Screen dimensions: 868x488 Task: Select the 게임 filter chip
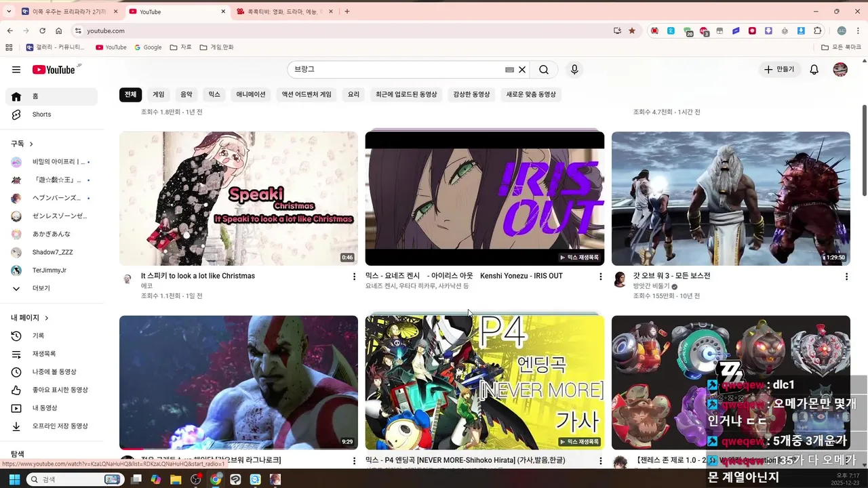pyautogui.click(x=159, y=94)
